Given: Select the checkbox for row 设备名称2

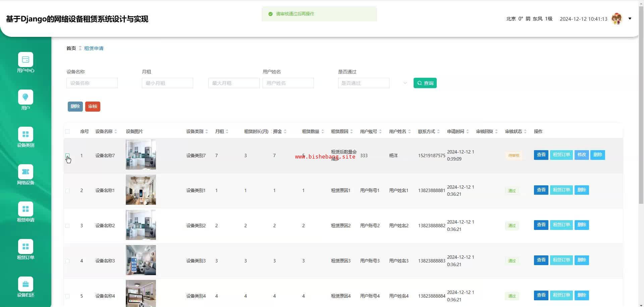Looking at the screenshot, I should [67, 226].
